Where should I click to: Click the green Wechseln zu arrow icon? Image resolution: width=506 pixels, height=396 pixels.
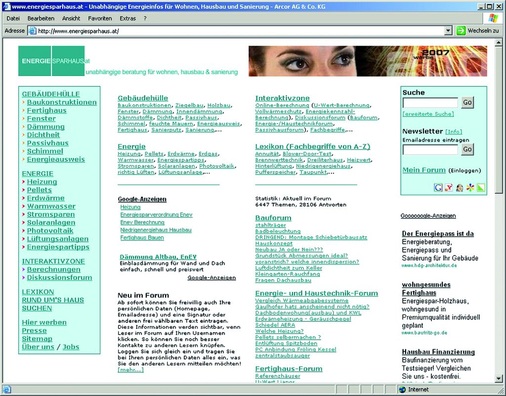(461, 31)
